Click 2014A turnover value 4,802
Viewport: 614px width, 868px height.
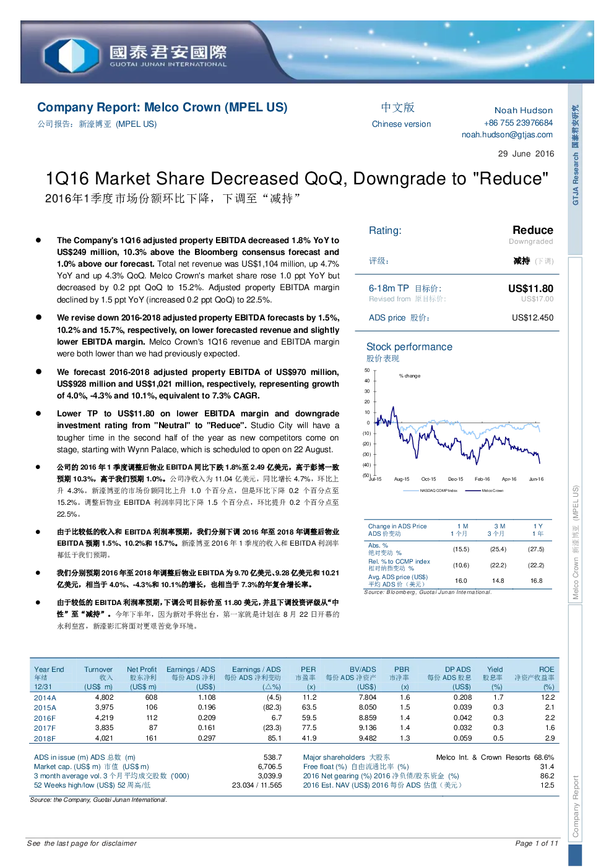point(105,697)
